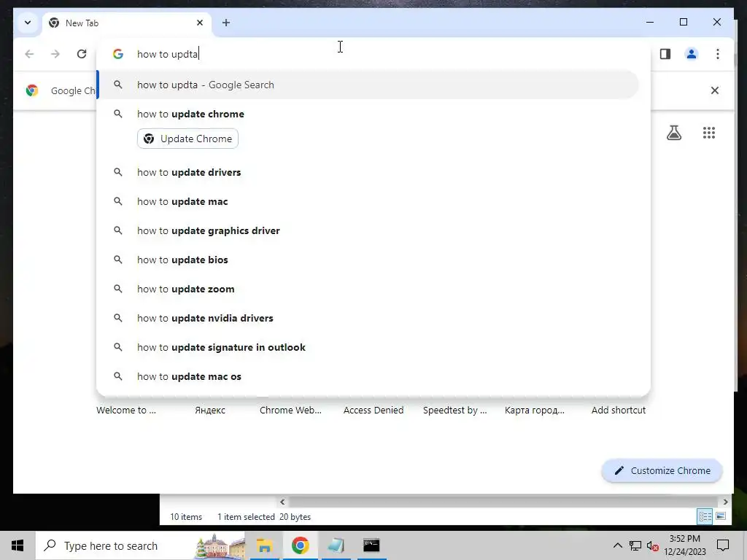Open a new tab with plus button
Image resolution: width=747 pixels, height=560 pixels.
[226, 23]
